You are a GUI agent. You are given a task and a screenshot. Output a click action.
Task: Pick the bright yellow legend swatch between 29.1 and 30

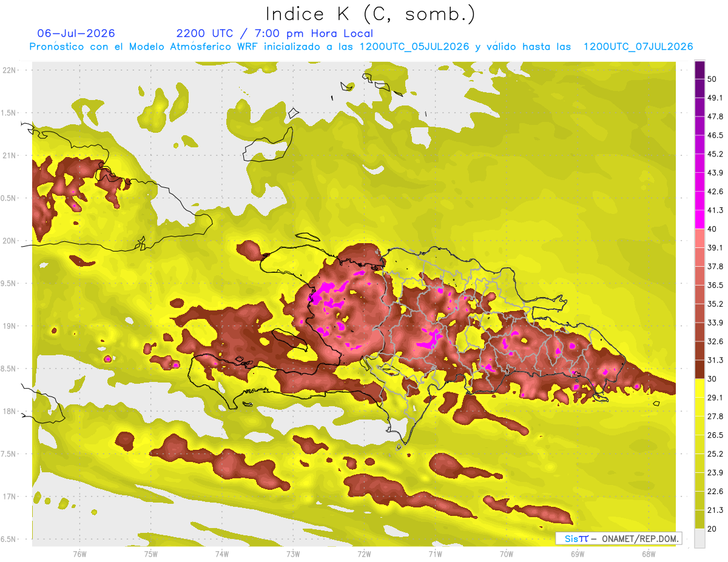(699, 389)
